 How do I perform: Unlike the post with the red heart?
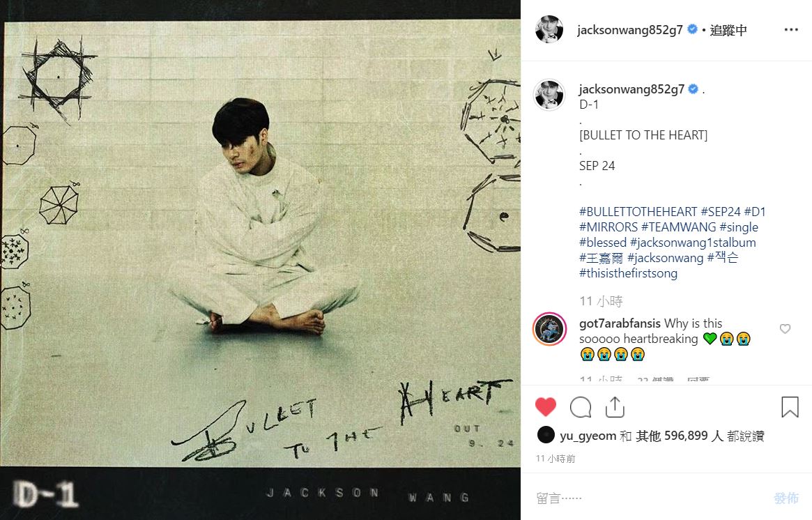[x=545, y=407]
